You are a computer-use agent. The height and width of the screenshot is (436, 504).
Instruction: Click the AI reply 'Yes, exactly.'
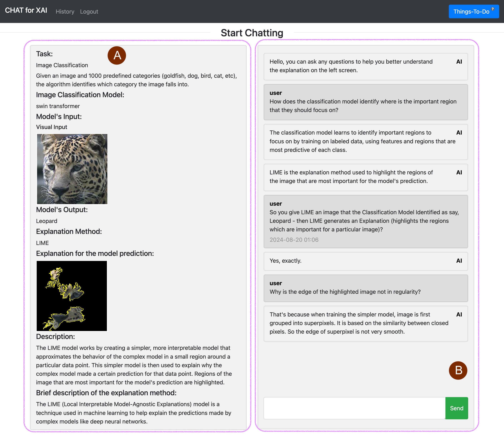pos(366,261)
